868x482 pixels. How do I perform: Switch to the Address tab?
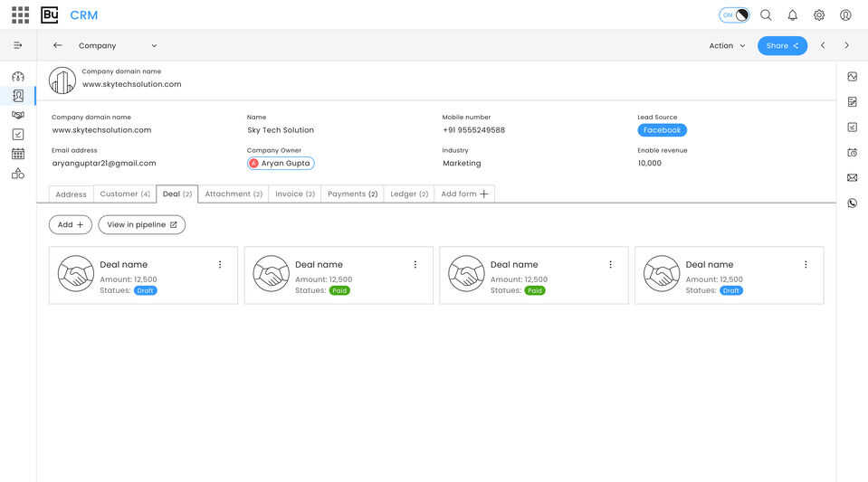71,194
